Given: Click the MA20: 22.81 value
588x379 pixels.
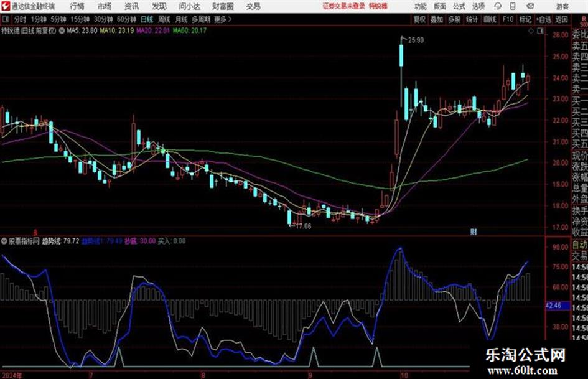Looking at the screenshot, I should (153, 30).
